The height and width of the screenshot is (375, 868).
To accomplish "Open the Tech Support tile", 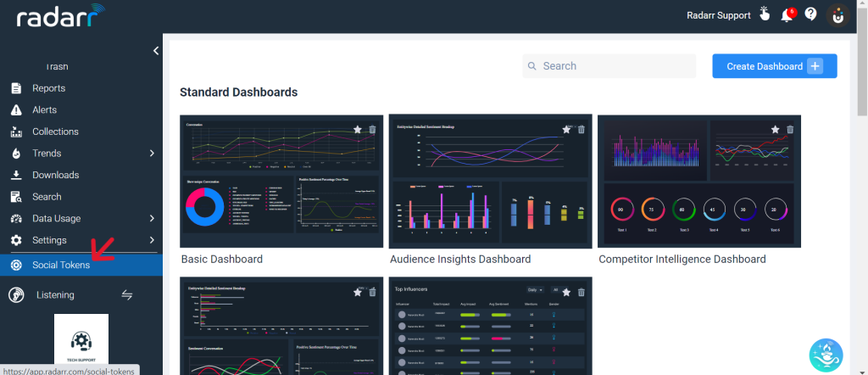I will point(81,339).
